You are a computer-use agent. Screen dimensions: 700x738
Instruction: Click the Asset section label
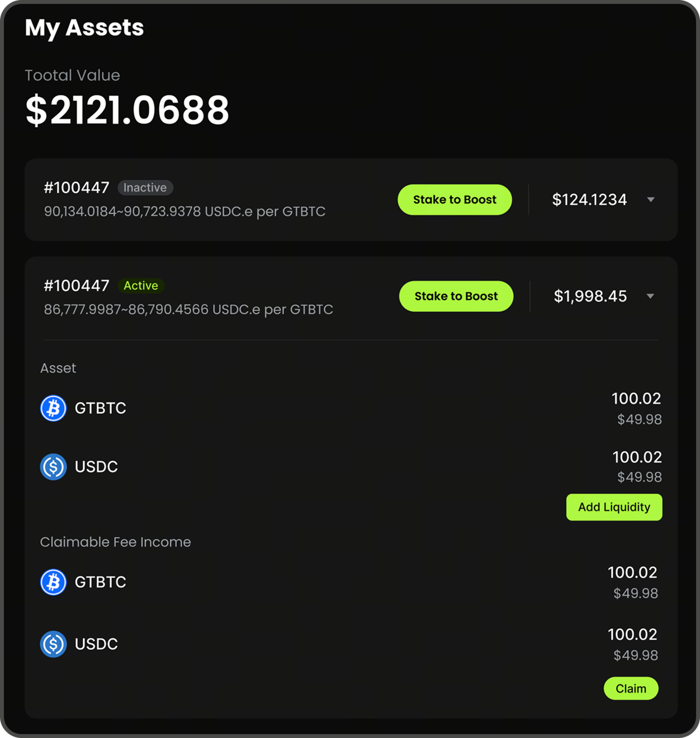pos(58,368)
